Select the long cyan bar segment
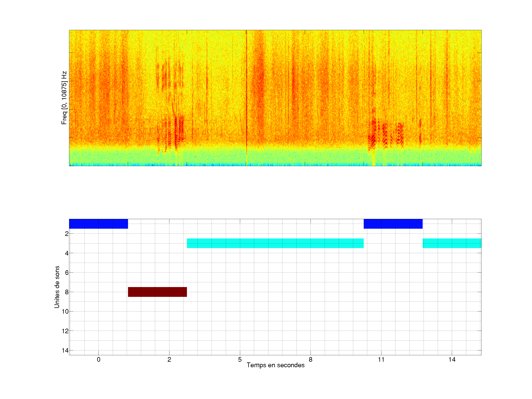The width and height of the screenshot is (532, 399). pos(275,243)
